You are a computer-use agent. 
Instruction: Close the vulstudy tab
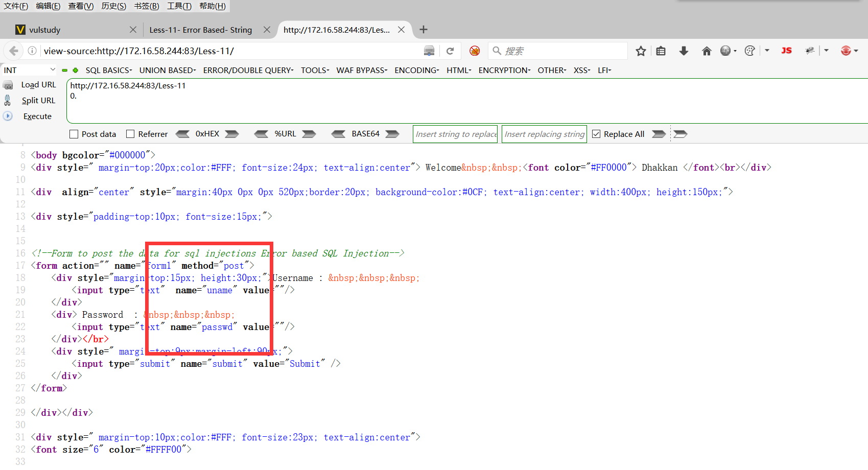click(133, 30)
